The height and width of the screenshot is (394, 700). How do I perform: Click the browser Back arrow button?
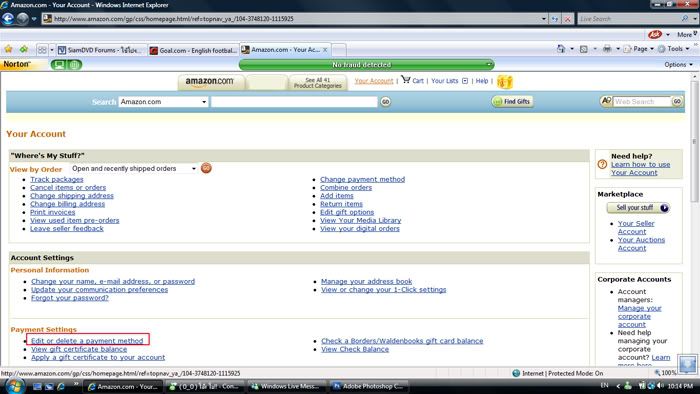click(8, 19)
